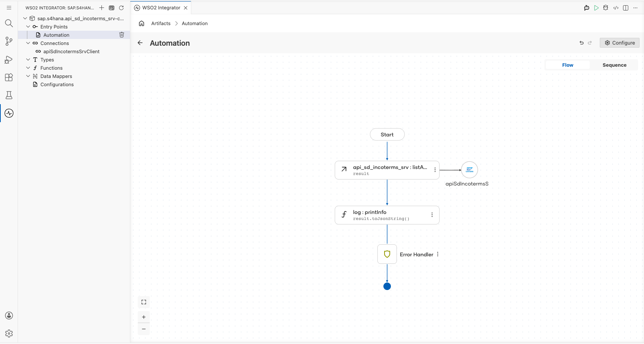The width and height of the screenshot is (644, 344).
Task: Click the Start node
Action: (387, 135)
